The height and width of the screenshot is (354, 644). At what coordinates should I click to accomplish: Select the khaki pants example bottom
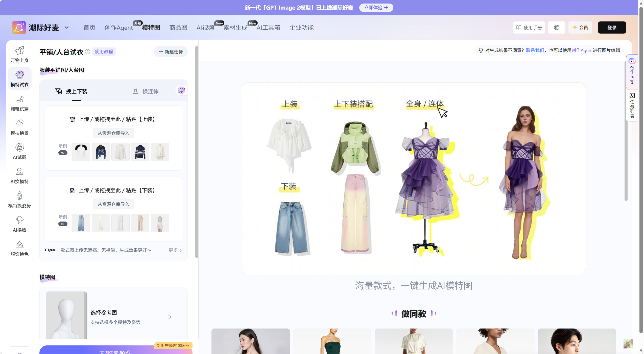(140, 223)
